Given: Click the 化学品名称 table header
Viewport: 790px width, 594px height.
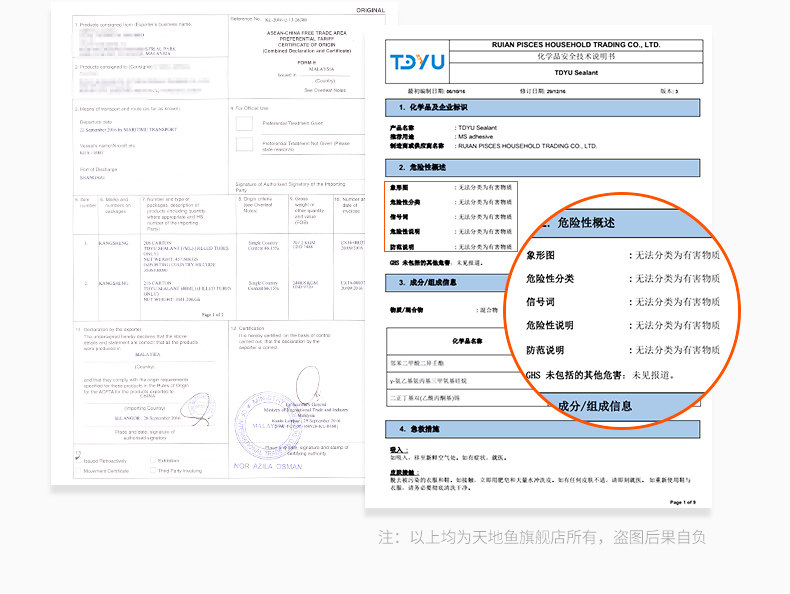Looking at the screenshot, I should pos(467,342).
